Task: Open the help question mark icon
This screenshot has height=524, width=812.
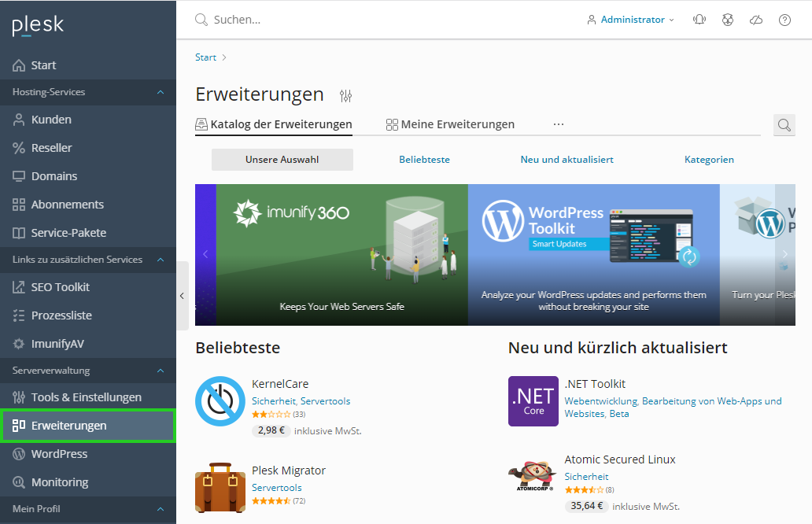Action: 784,20
